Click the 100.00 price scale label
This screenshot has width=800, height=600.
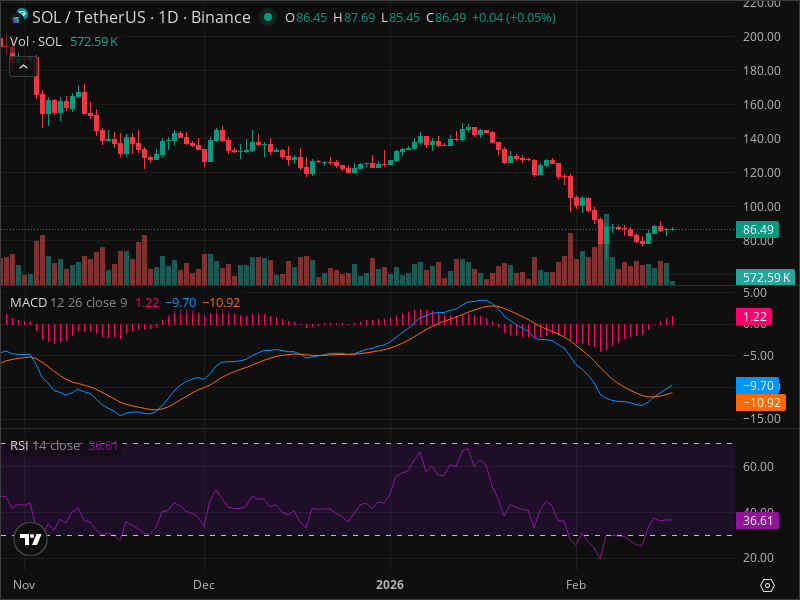[762, 207]
